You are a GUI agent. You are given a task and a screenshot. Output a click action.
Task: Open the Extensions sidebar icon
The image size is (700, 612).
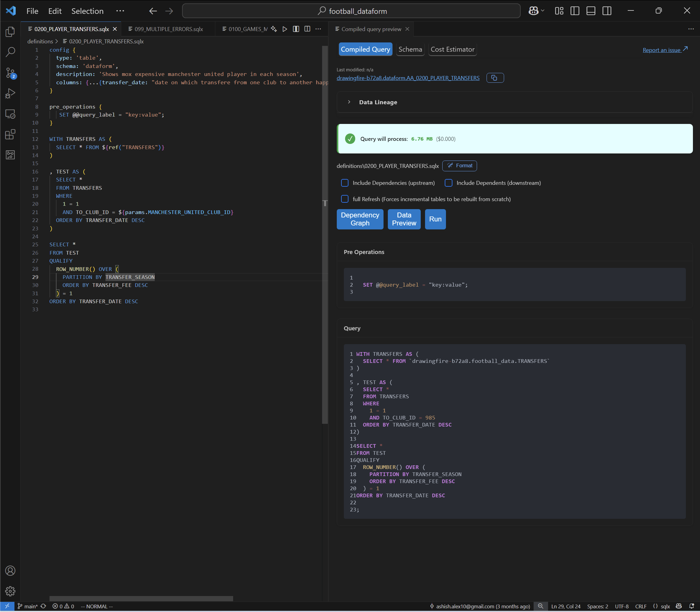point(10,134)
